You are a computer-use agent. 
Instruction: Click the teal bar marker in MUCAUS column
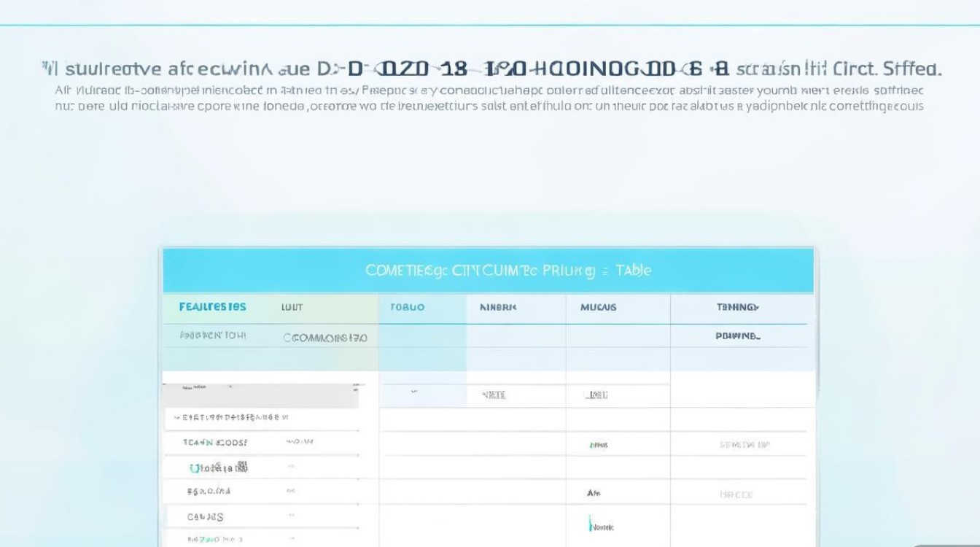coord(589,524)
